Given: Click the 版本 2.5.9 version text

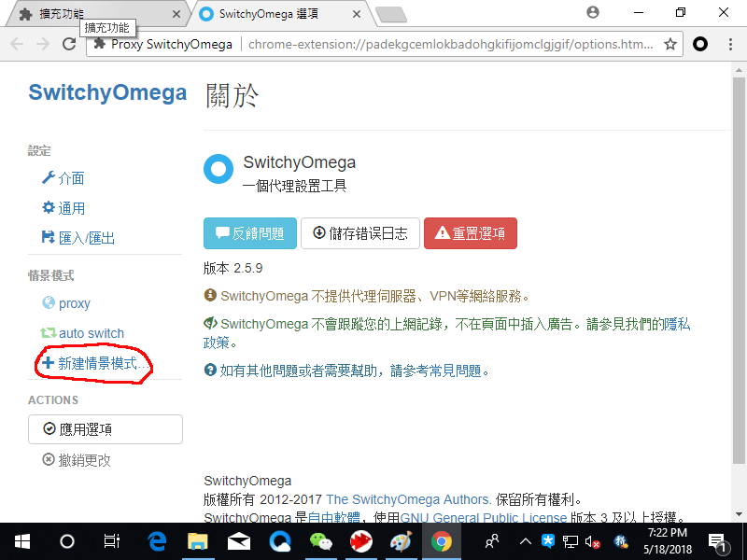Looking at the screenshot, I should tap(233, 268).
